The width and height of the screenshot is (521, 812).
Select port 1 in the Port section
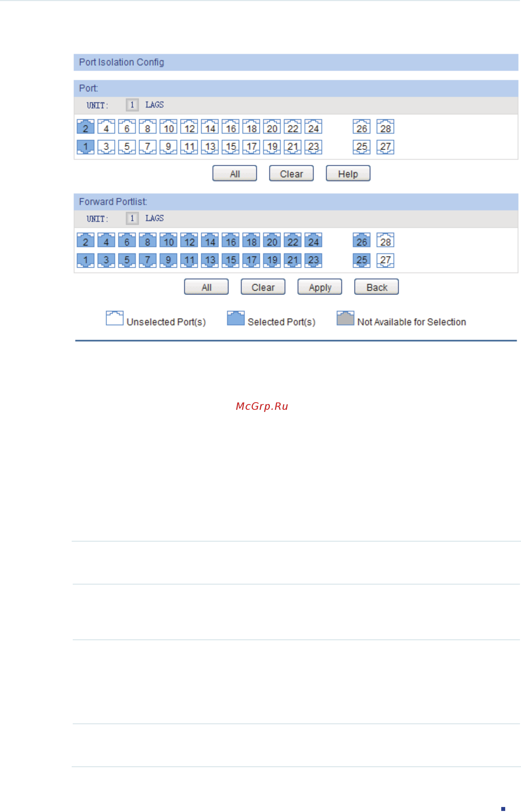86,147
